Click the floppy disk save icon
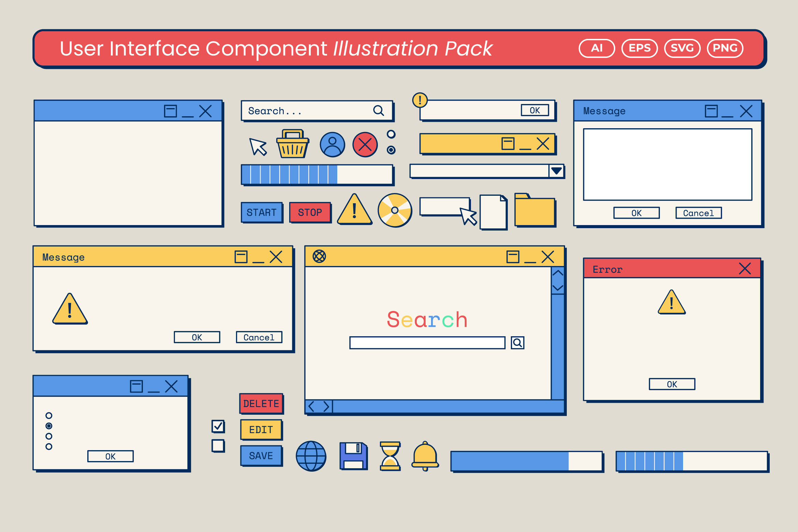 click(354, 456)
